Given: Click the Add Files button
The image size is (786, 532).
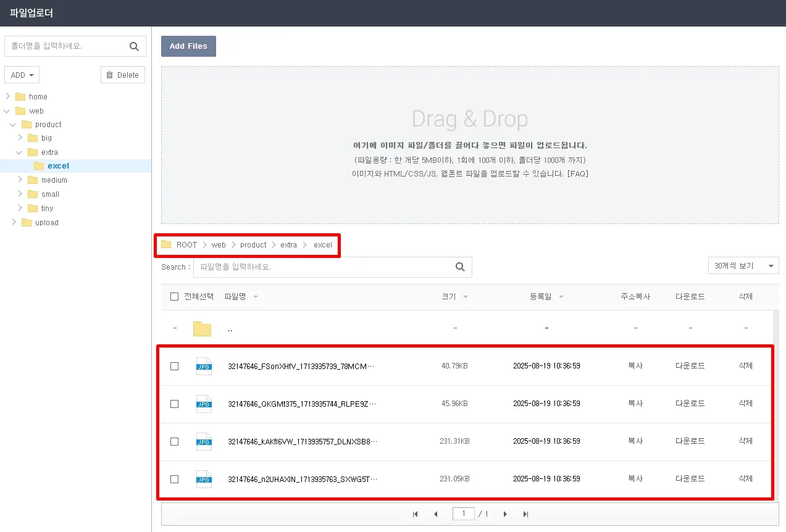Looking at the screenshot, I should (188, 46).
